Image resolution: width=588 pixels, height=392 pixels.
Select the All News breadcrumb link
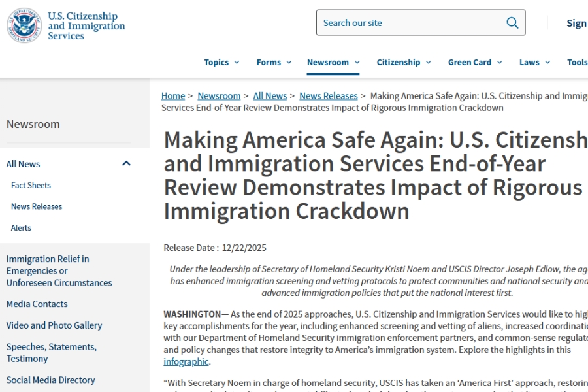pos(270,96)
